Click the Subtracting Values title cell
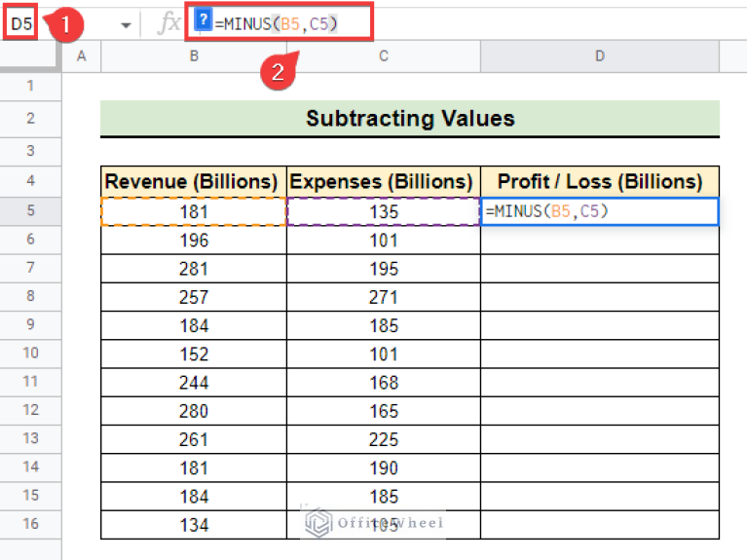The height and width of the screenshot is (560, 747). 410,119
